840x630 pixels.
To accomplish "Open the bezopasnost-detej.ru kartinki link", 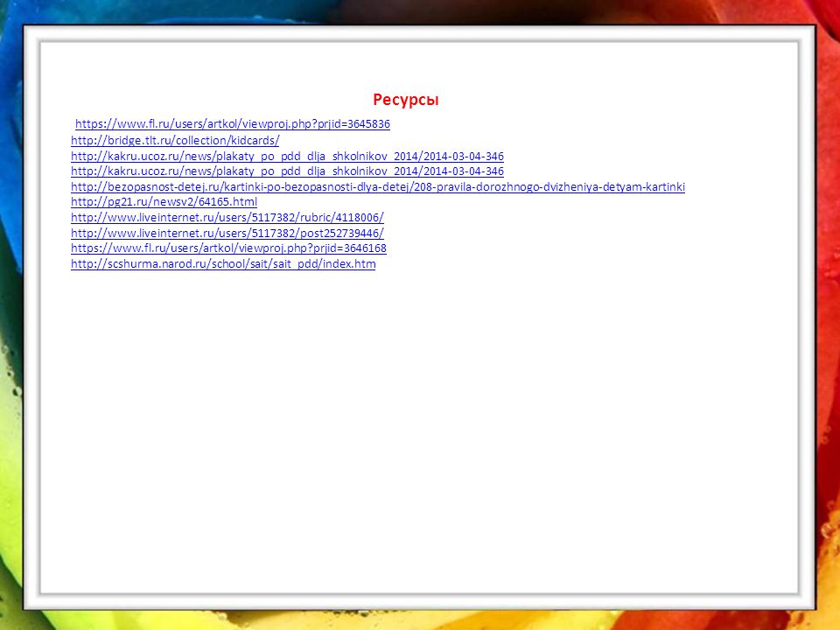I will point(378,187).
